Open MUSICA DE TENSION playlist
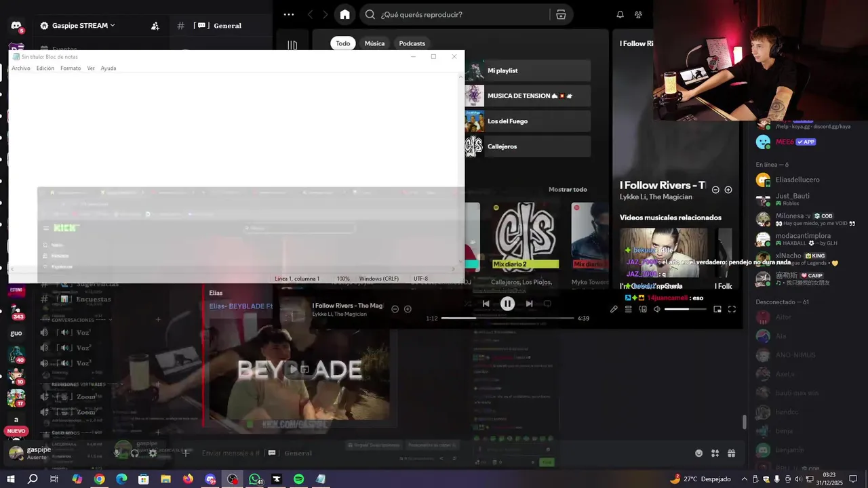The image size is (868, 488). pyautogui.click(x=528, y=96)
